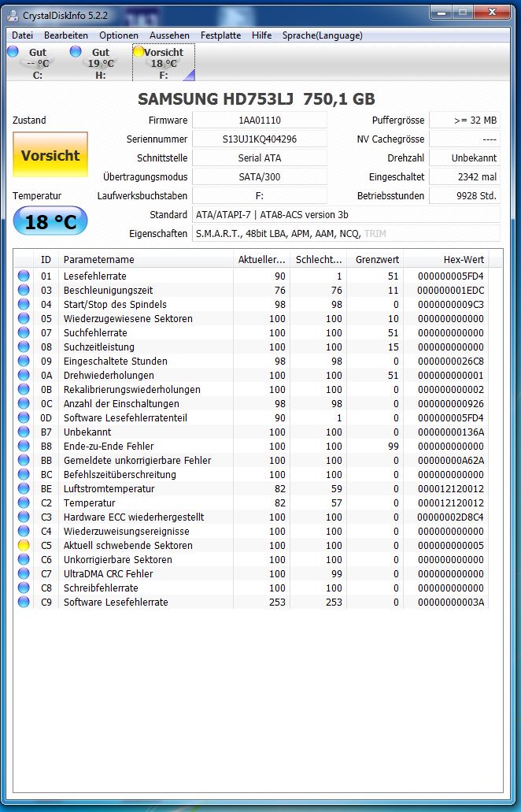The height and width of the screenshot is (812, 521).
Task: Click the Wiederzuweisungsereignisse row name
Action: pyautogui.click(x=126, y=532)
